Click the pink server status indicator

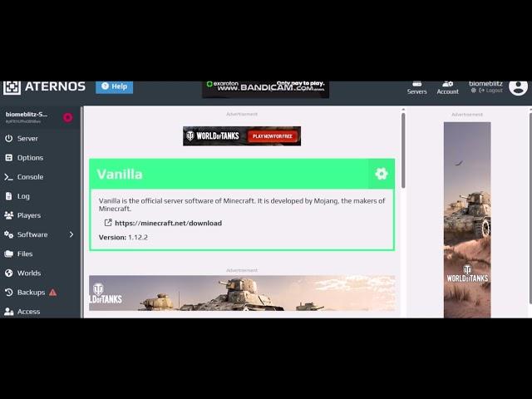pos(68,117)
